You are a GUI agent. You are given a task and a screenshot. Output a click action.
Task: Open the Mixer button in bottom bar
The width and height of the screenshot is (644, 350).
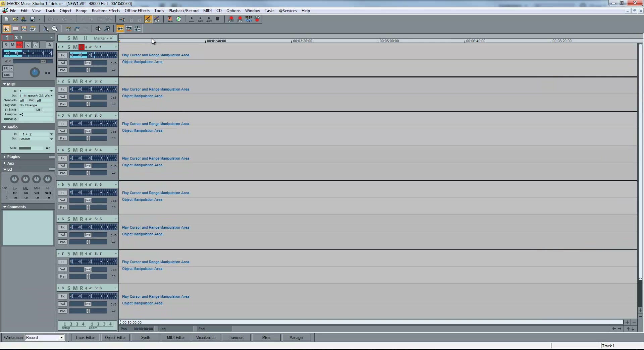tap(266, 338)
